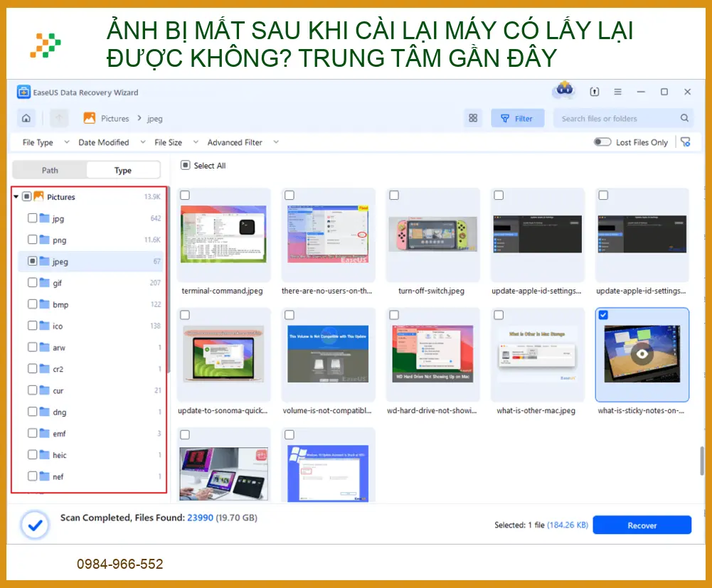This screenshot has height=588, width=712.
Task: Click the cur folder icon
Action: pyautogui.click(x=45, y=390)
